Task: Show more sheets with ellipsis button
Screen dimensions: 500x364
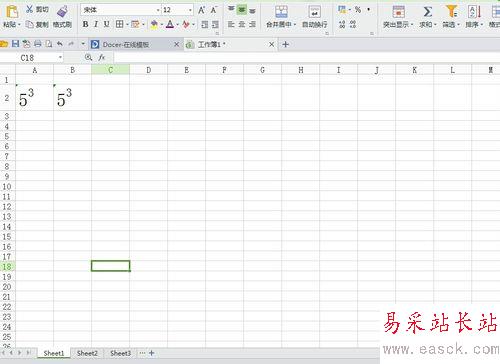Action: click(142, 353)
